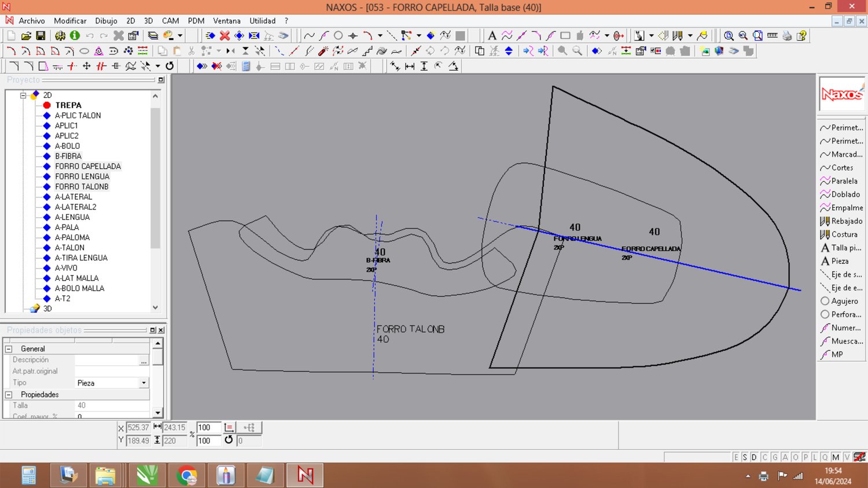Click the red X delete icon
This screenshot has height=488, width=868.
tap(225, 36)
